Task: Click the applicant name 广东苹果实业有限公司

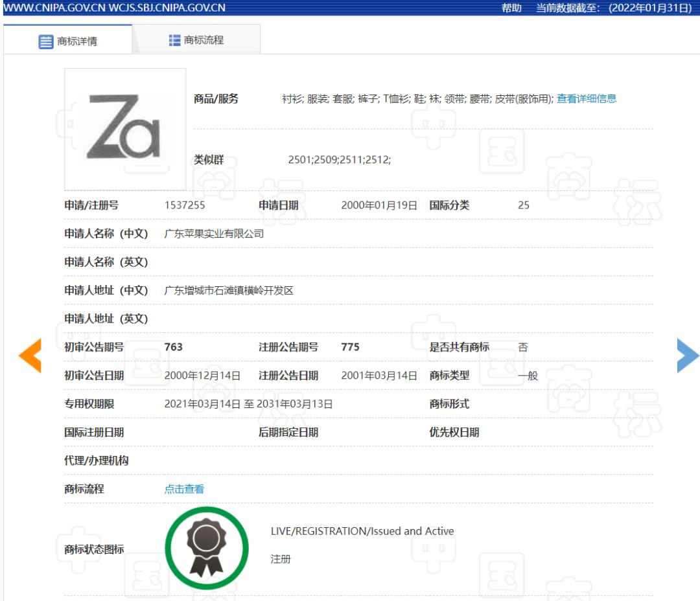Action: click(x=216, y=233)
